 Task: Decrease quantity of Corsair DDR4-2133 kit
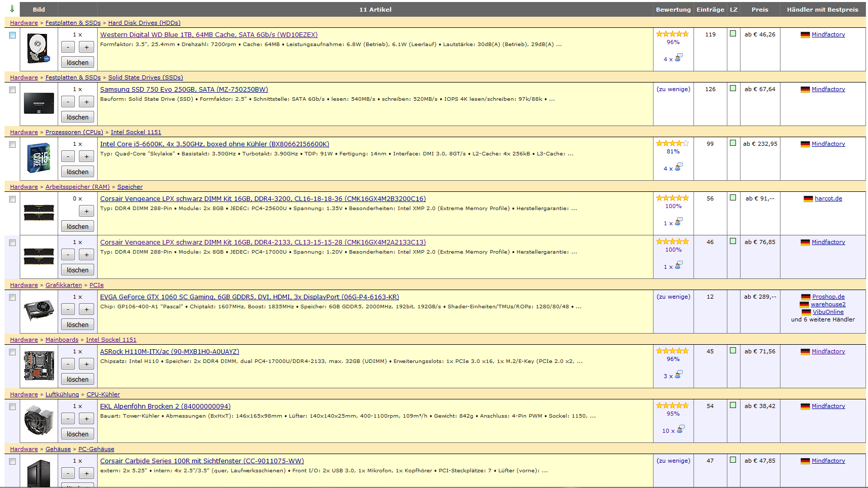pyautogui.click(x=68, y=255)
